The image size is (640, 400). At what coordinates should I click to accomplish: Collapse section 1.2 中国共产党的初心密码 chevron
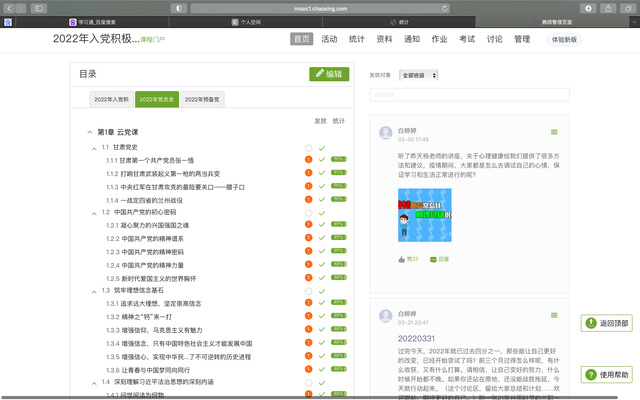[94, 213]
